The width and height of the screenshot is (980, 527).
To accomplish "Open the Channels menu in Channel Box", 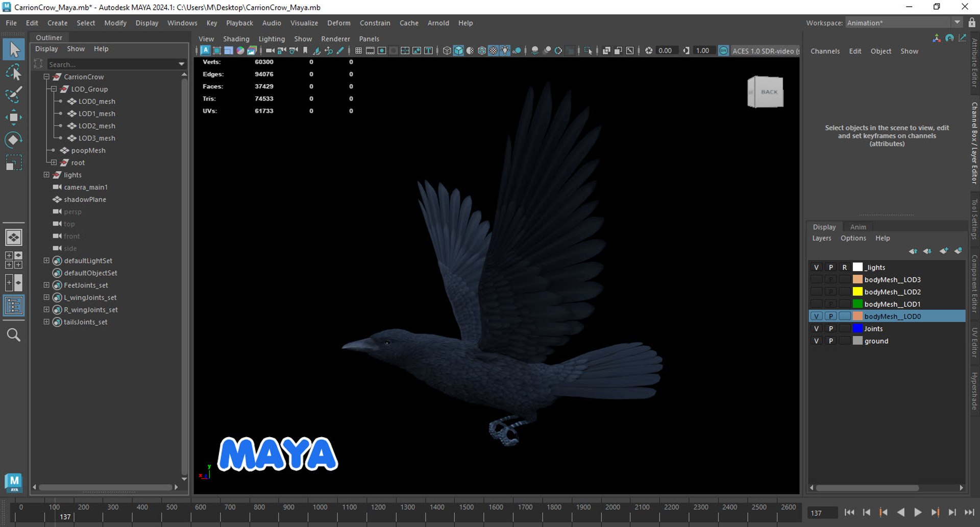I will (825, 51).
